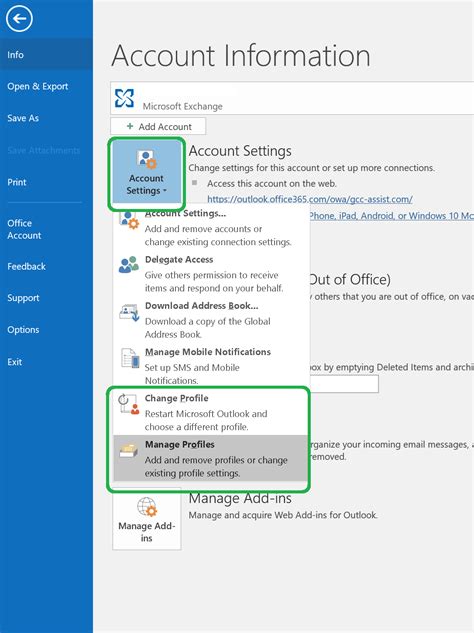
Task: Open the Microsoft Exchange account selector
Action: point(292,98)
